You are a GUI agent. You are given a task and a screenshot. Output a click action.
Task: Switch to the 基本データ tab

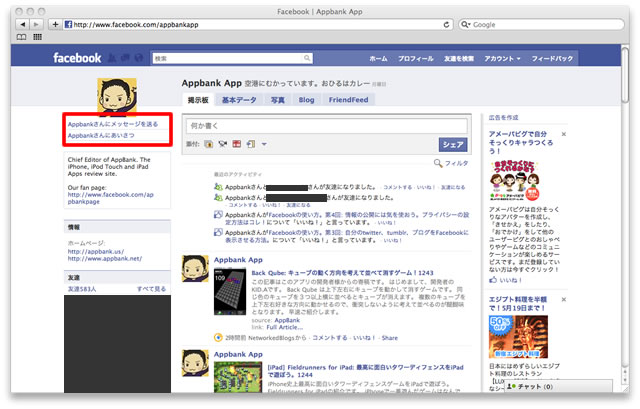(x=239, y=100)
